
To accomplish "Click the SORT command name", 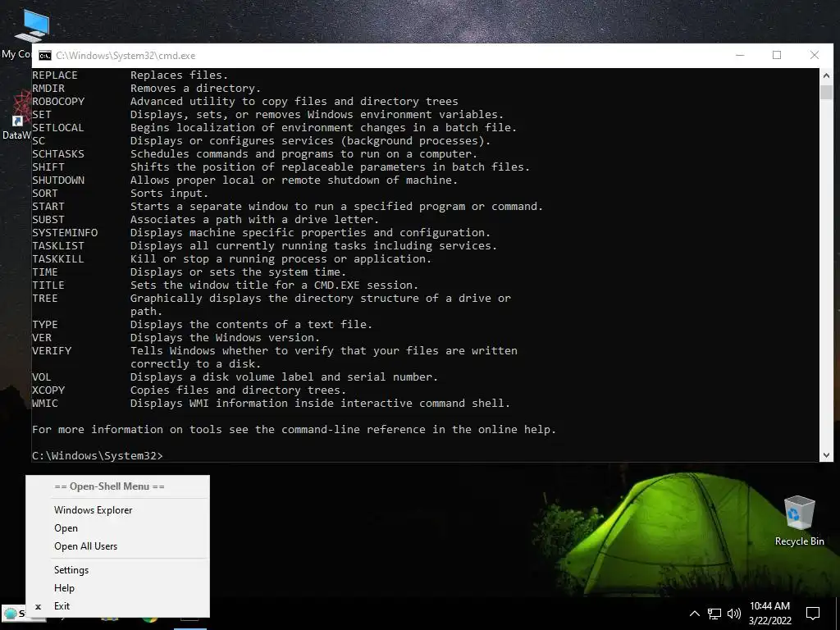I will pyautogui.click(x=45, y=194).
